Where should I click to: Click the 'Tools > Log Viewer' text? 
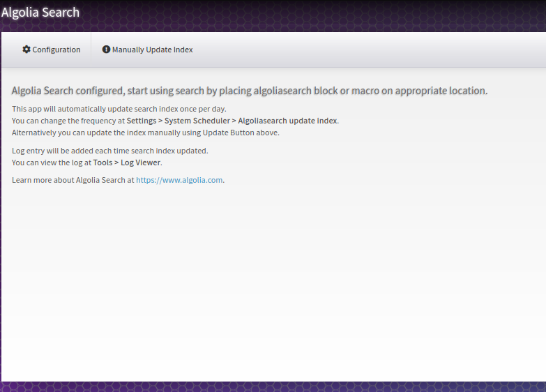click(127, 163)
